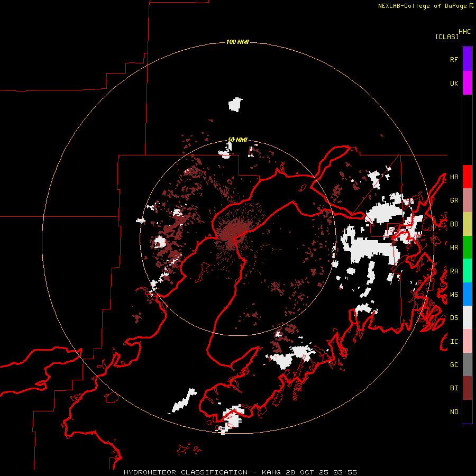Select the WS blue legend swatch
Viewport: 476px width, 476px height.
point(467,294)
